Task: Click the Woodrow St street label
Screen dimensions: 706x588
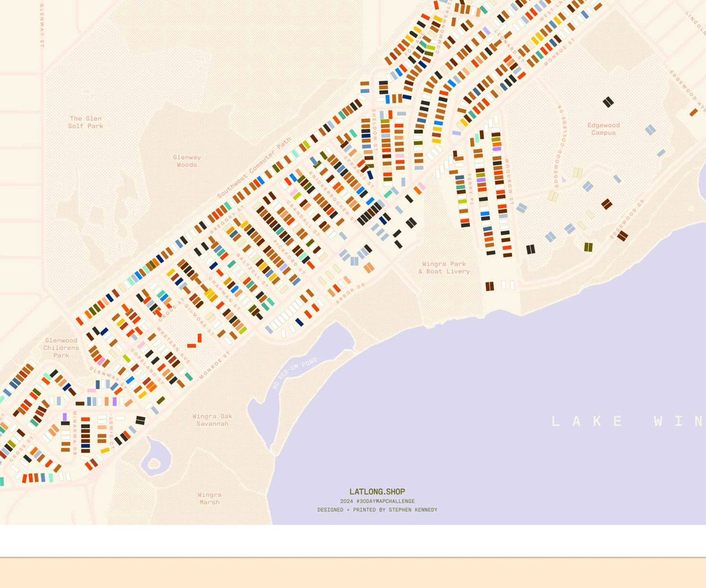Action: pyautogui.click(x=509, y=181)
